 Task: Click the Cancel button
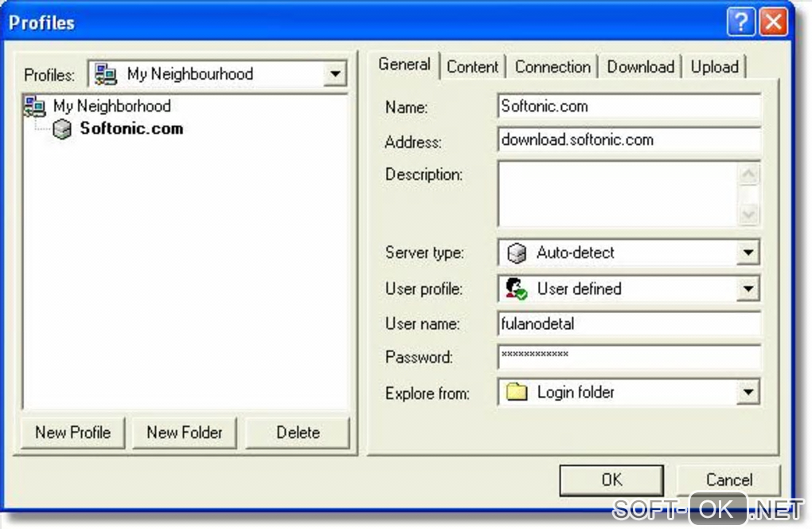728,480
